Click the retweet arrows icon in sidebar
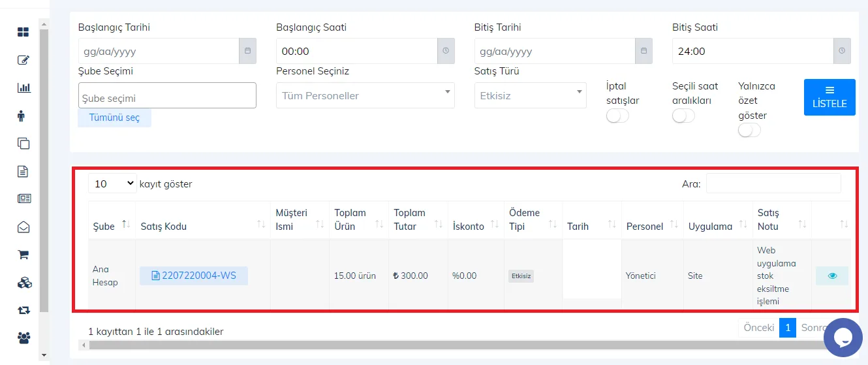The height and width of the screenshot is (365, 868). pyautogui.click(x=24, y=310)
